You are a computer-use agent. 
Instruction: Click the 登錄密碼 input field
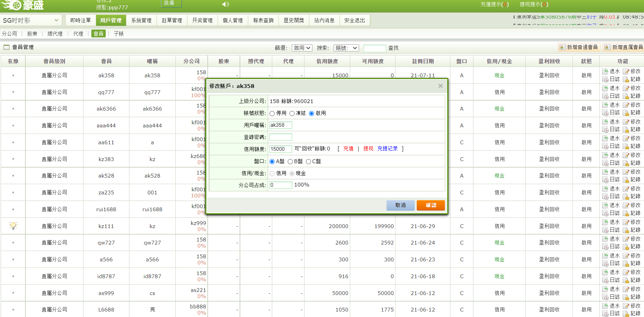[x=280, y=137]
